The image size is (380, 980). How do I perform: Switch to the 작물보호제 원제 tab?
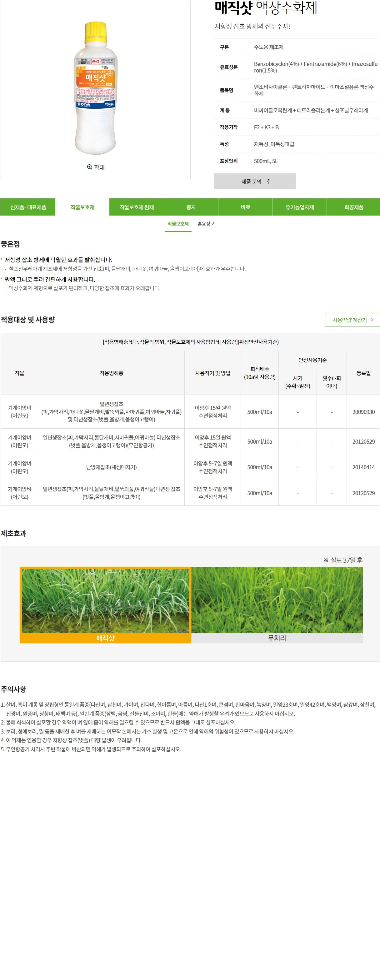[x=137, y=207]
